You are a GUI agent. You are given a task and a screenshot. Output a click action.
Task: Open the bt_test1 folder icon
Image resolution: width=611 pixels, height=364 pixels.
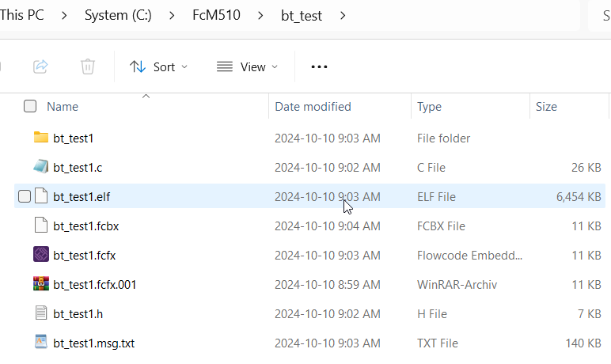[41, 138]
